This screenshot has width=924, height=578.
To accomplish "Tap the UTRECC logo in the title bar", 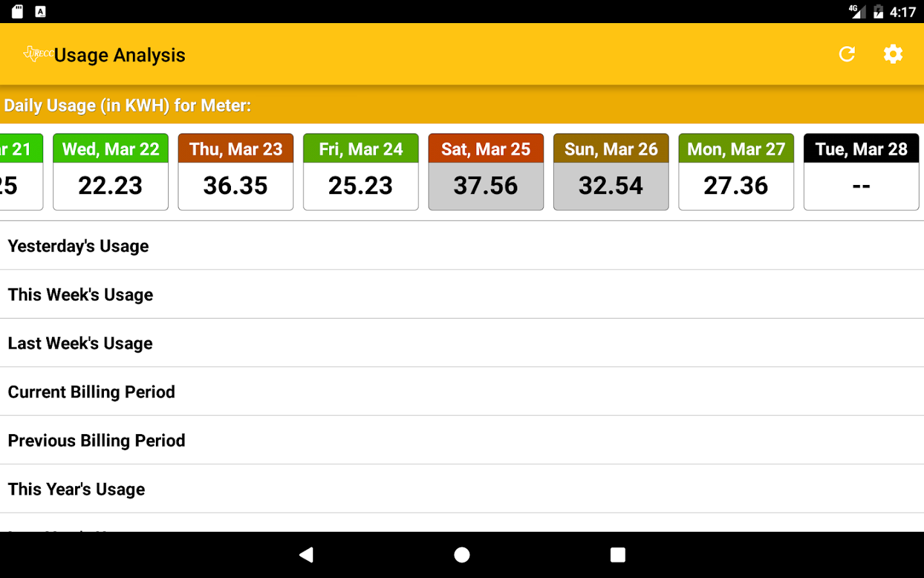I will pos(38,53).
